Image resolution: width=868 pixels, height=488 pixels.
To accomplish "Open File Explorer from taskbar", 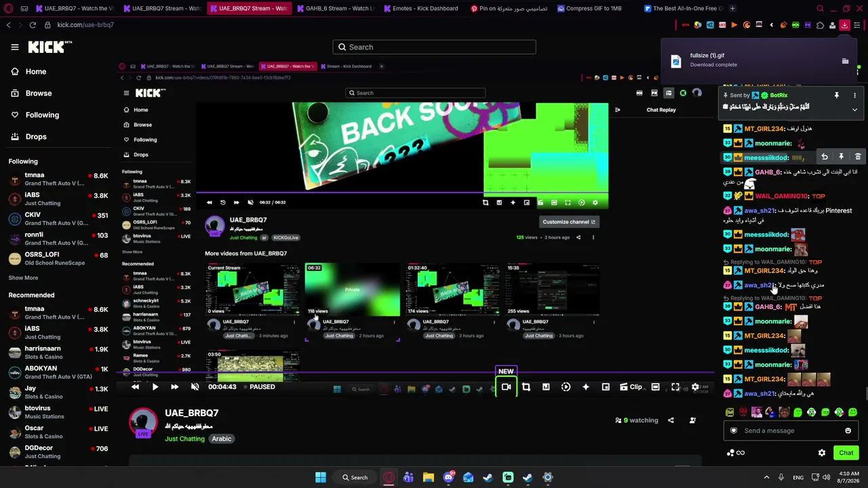I will tap(428, 477).
